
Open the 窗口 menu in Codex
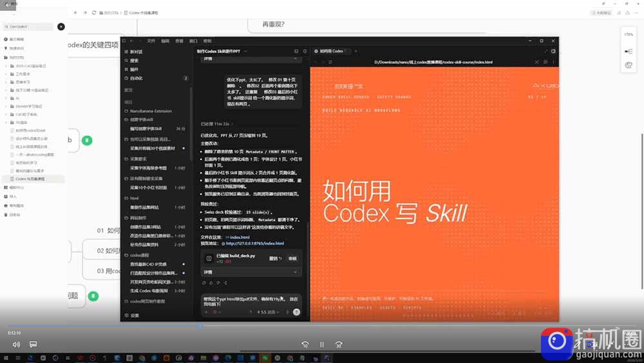193,41
